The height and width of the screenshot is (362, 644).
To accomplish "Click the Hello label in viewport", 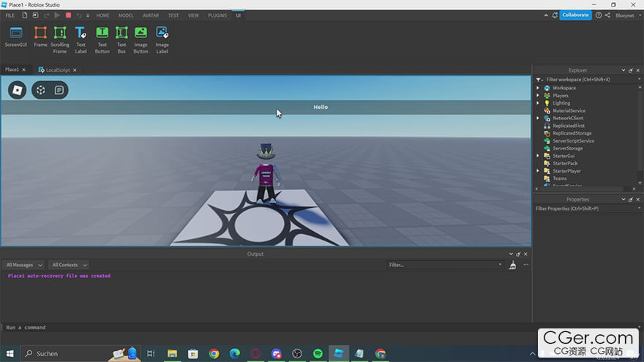I will tap(321, 107).
